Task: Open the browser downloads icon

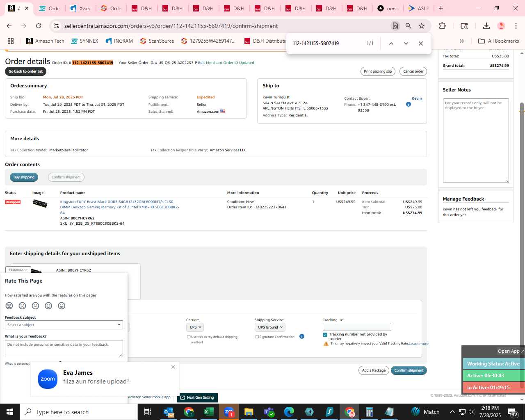Action: tap(486, 26)
